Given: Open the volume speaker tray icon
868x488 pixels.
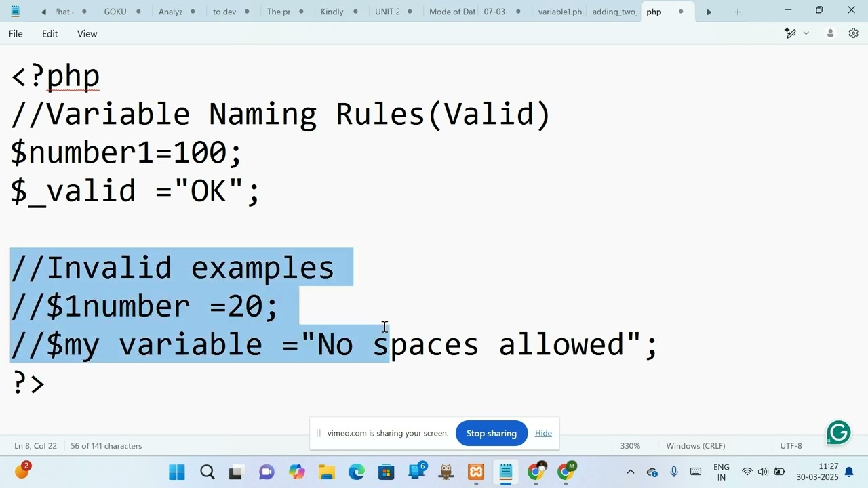Looking at the screenshot, I should (x=763, y=472).
